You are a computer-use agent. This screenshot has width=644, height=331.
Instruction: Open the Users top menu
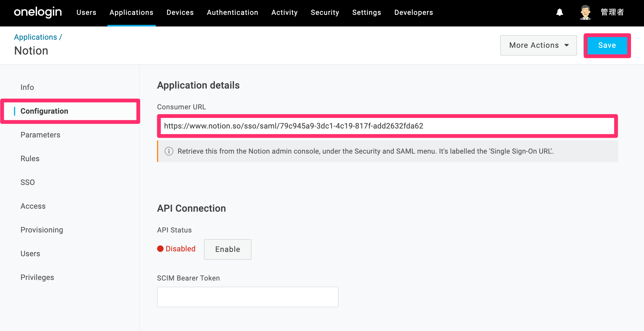click(x=86, y=12)
